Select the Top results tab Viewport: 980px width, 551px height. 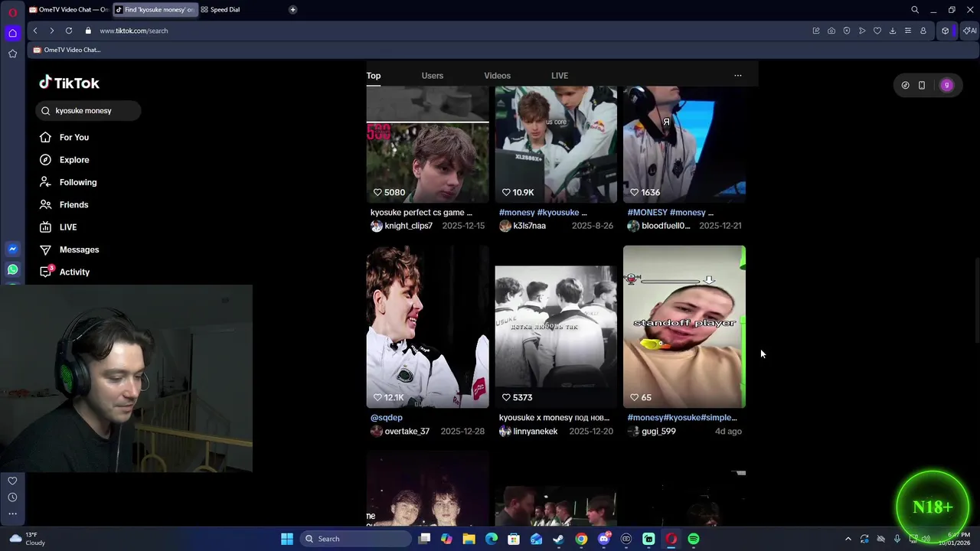[374, 76]
